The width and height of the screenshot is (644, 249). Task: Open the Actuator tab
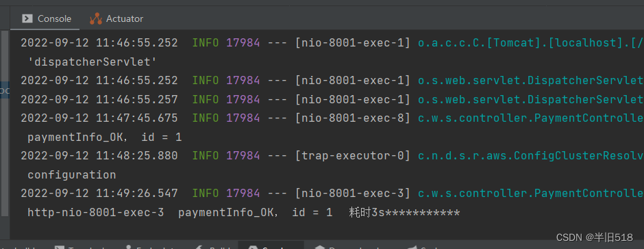pos(116,19)
